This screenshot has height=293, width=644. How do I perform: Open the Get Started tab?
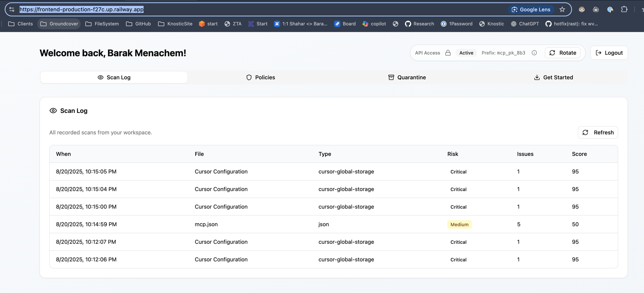tap(553, 77)
